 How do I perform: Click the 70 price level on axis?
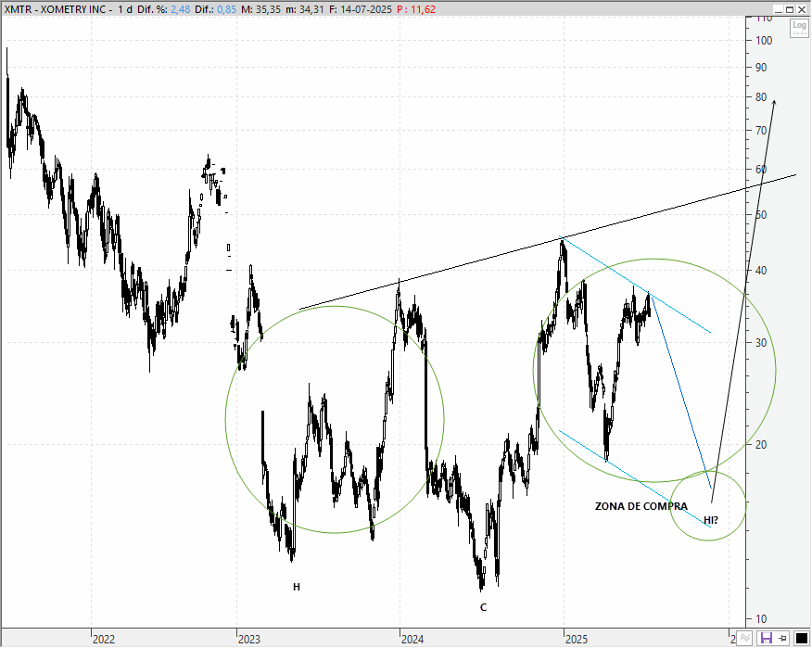pyautogui.click(x=761, y=130)
